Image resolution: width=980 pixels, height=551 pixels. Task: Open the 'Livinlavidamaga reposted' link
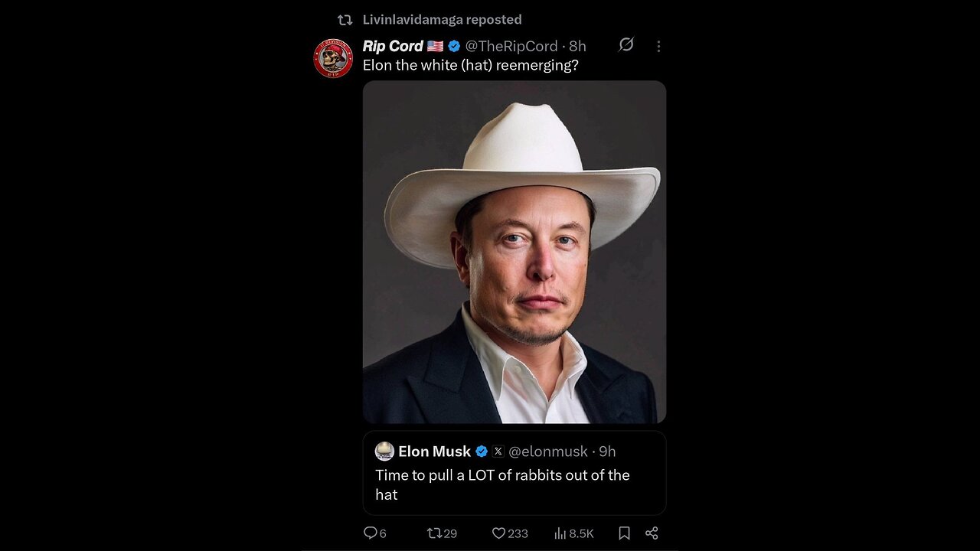(x=442, y=20)
